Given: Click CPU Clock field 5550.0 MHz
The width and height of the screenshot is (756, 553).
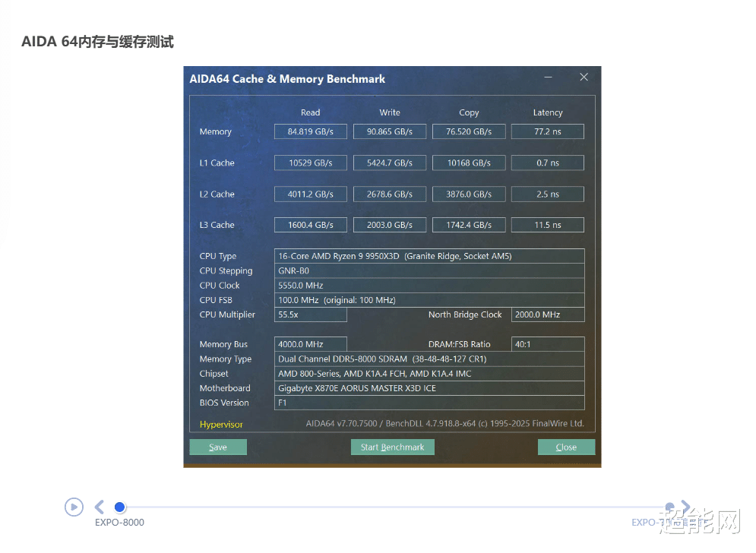Looking at the screenshot, I should [x=429, y=286].
